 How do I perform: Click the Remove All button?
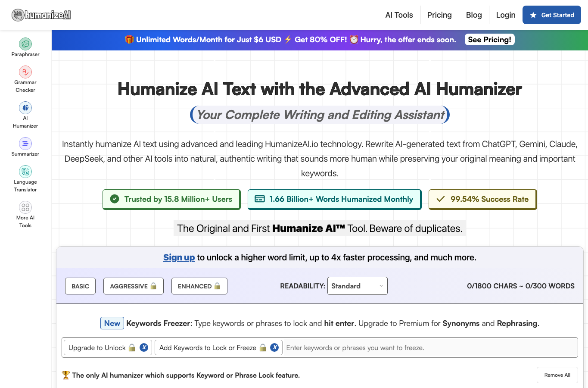coord(557,375)
